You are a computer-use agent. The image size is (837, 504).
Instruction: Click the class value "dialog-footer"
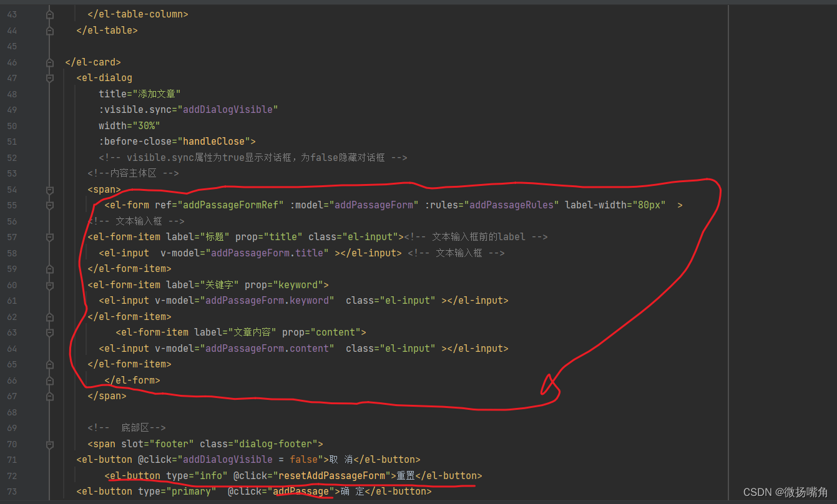(x=275, y=443)
